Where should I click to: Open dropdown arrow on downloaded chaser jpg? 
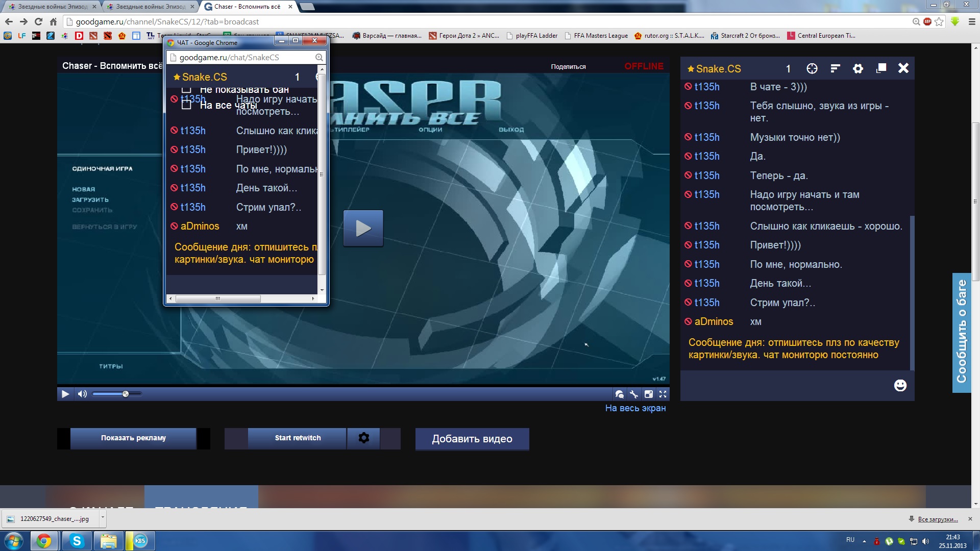[102, 518]
